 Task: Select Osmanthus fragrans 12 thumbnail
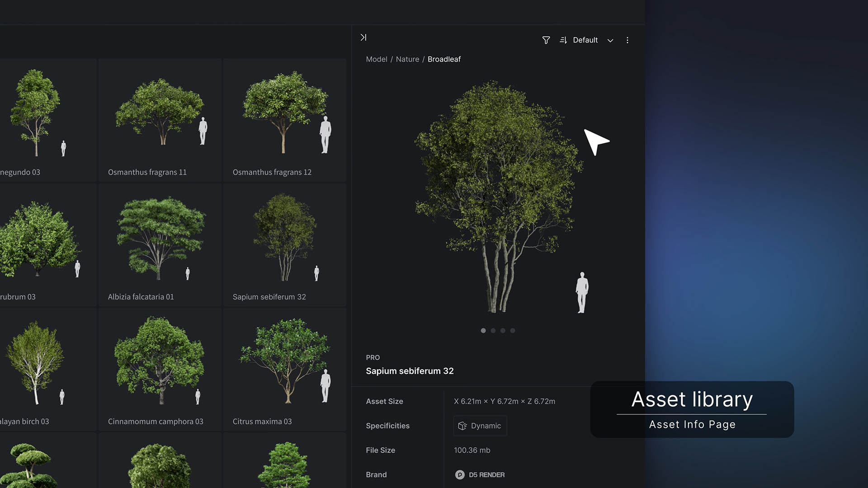click(x=285, y=120)
